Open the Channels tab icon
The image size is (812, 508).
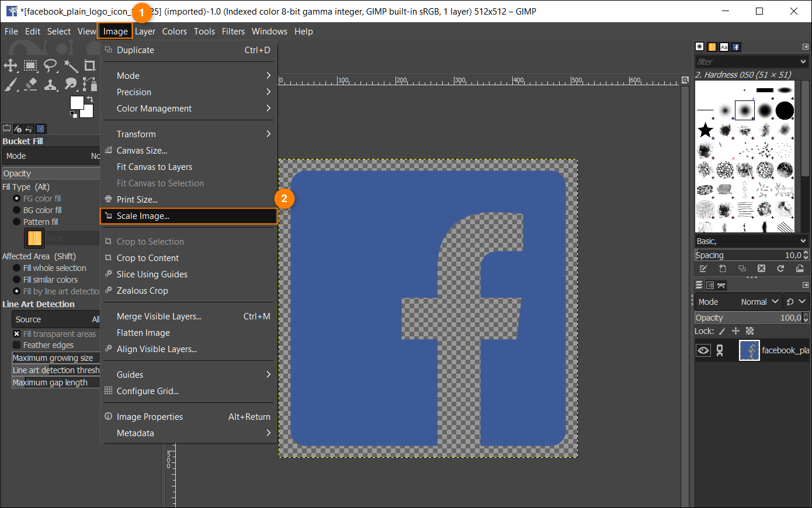(710, 285)
